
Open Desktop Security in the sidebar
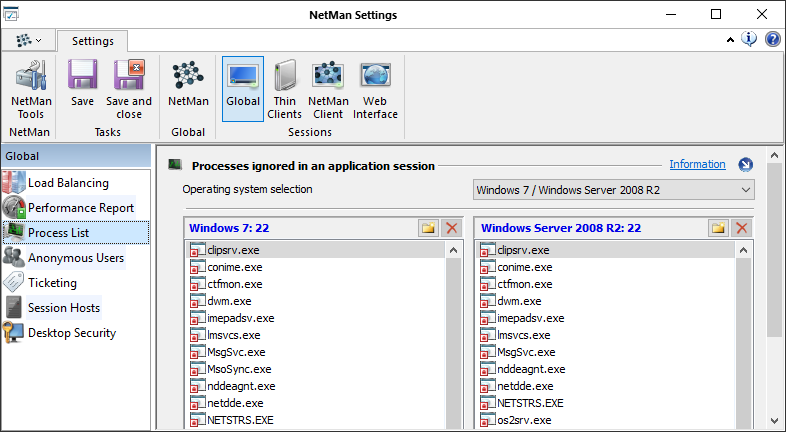click(x=71, y=333)
